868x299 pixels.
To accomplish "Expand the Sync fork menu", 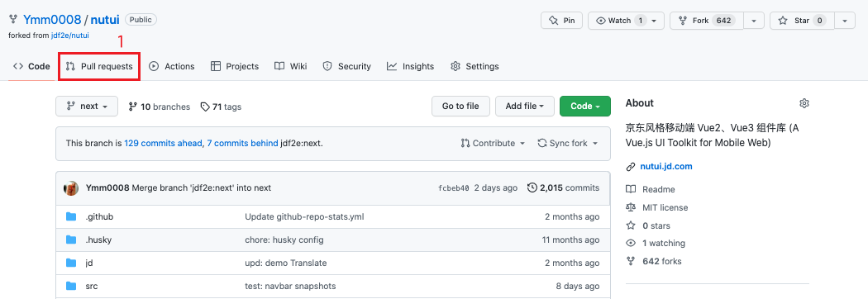I will click(568, 143).
